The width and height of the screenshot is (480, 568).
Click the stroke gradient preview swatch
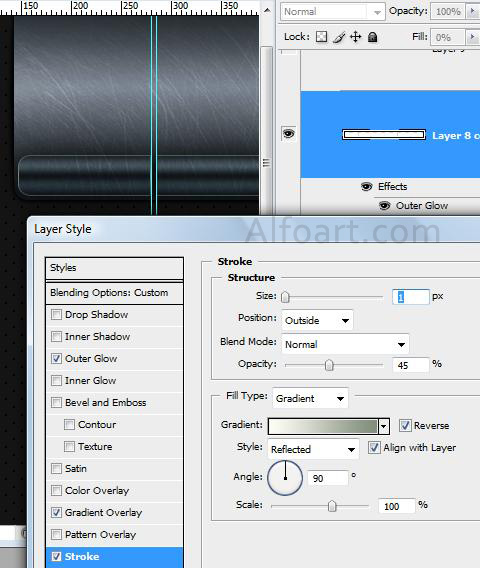click(323, 426)
